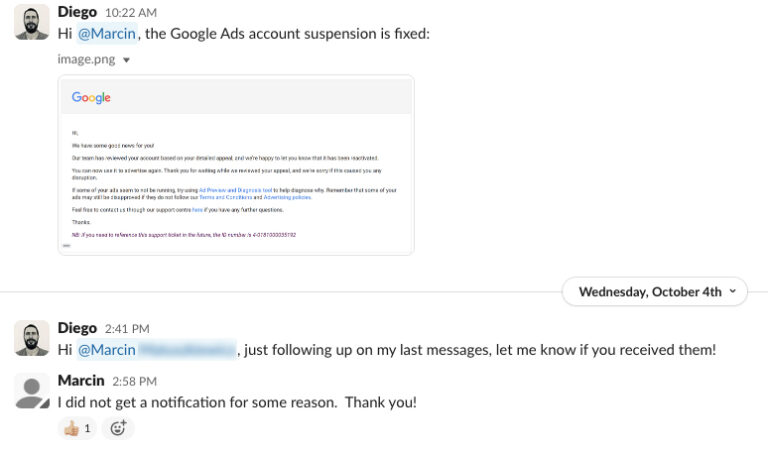Click the Google logo in the attached image

[91, 98]
